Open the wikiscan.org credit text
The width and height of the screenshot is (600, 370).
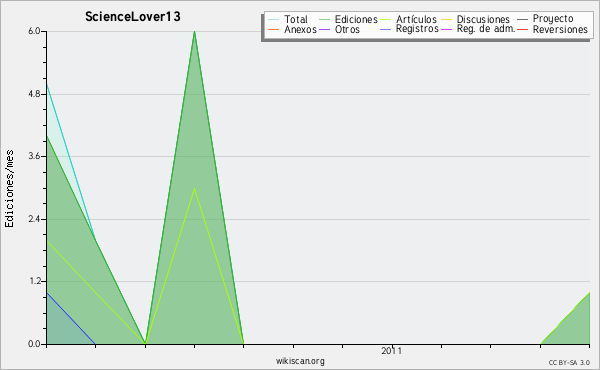tap(300, 361)
